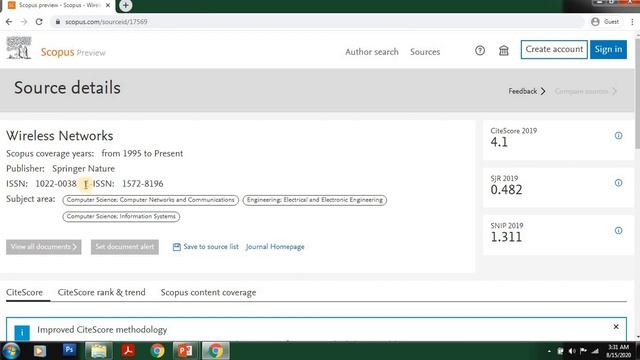Image resolution: width=640 pixels, height=360 pixels.
Task: Show info for SNIP 2019
Action: point(618,231)
